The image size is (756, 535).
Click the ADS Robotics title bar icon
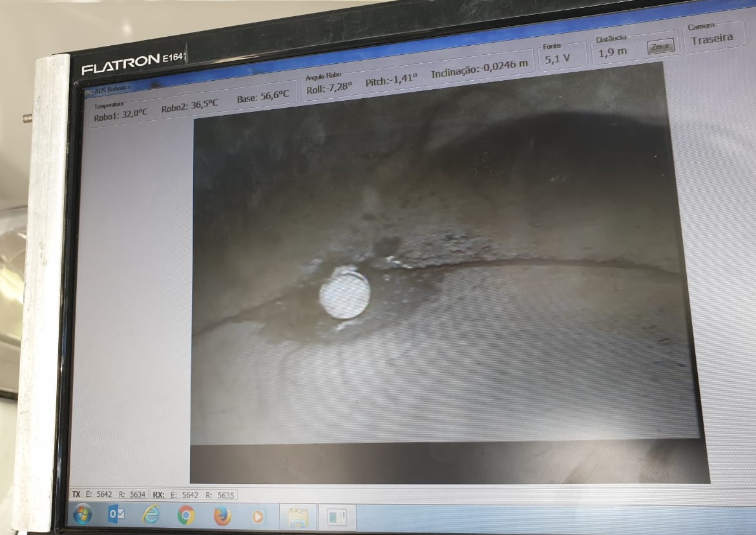click(x=89, y=92)
